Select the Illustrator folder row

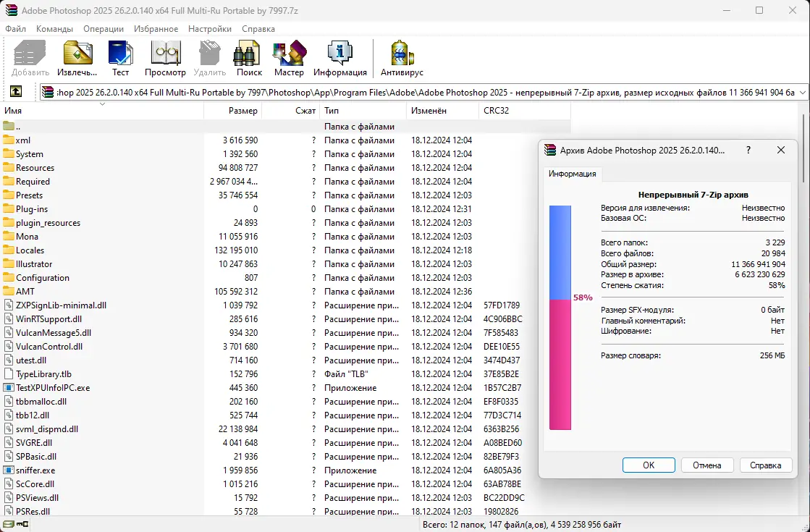[286, 264]
